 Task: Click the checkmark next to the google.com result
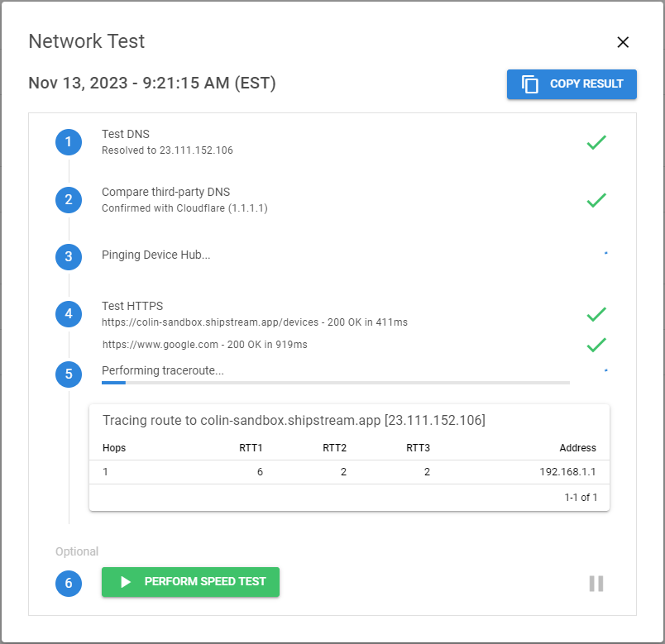(596, 344)
